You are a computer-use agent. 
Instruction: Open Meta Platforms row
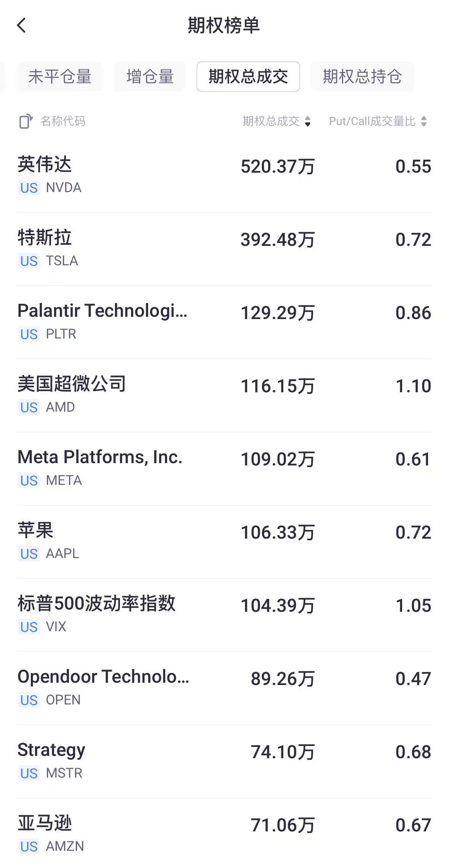tap(224, 468)
